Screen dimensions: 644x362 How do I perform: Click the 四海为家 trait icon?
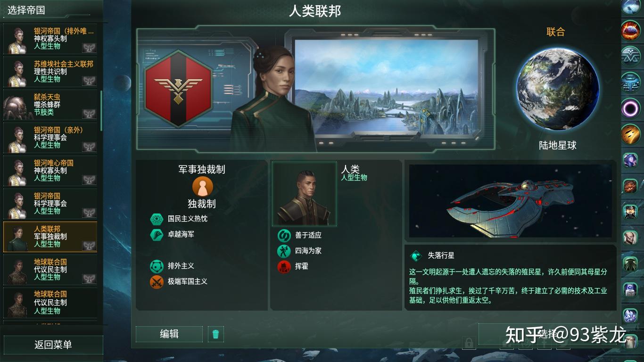[x=284, y=251]
